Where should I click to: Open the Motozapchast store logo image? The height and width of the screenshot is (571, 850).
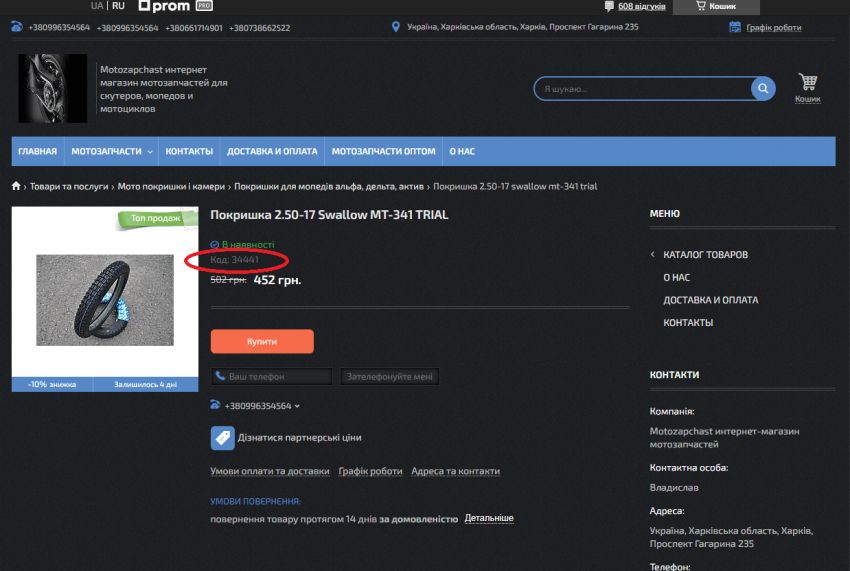coord(52,88)
